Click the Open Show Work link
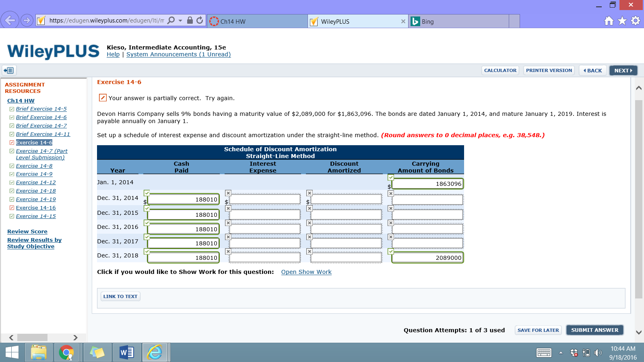This screenshot has width=644, height=362. click(x=306, y=272)
